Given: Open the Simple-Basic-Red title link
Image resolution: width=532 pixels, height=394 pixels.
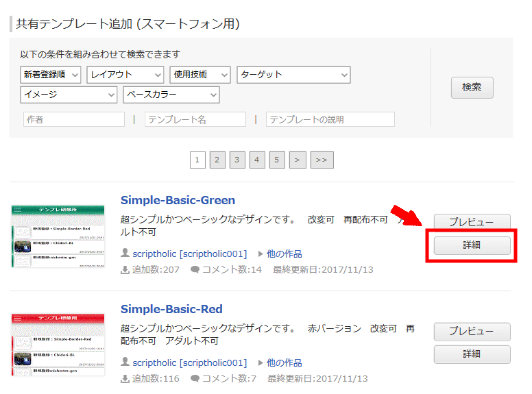Looking at the screenshot, I should click(x=171, y=309).
